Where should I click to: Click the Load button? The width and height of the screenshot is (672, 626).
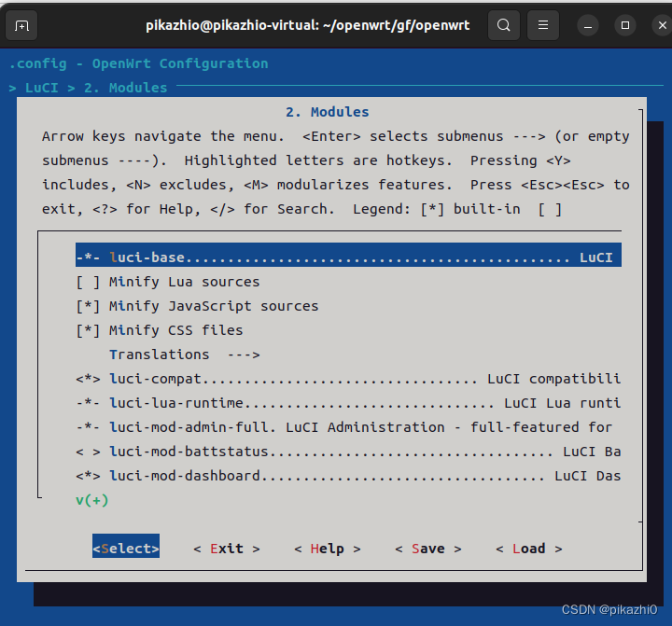[529, 549]
